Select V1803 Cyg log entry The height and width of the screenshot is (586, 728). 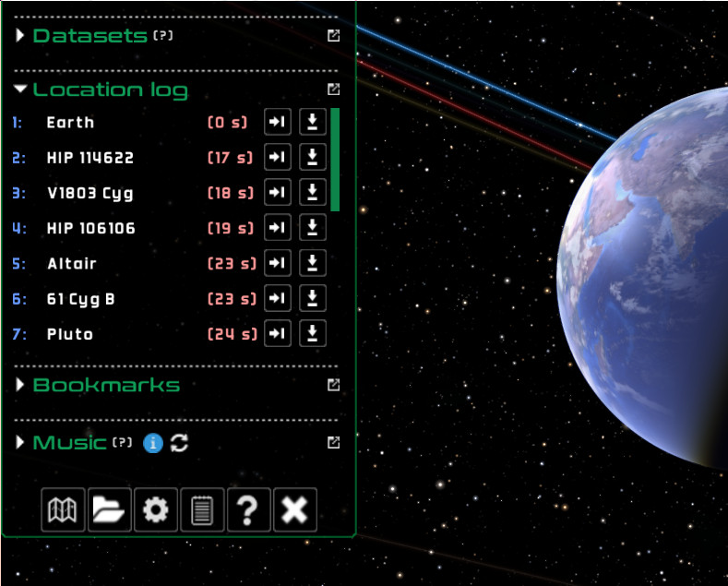(x=90, y=193)
